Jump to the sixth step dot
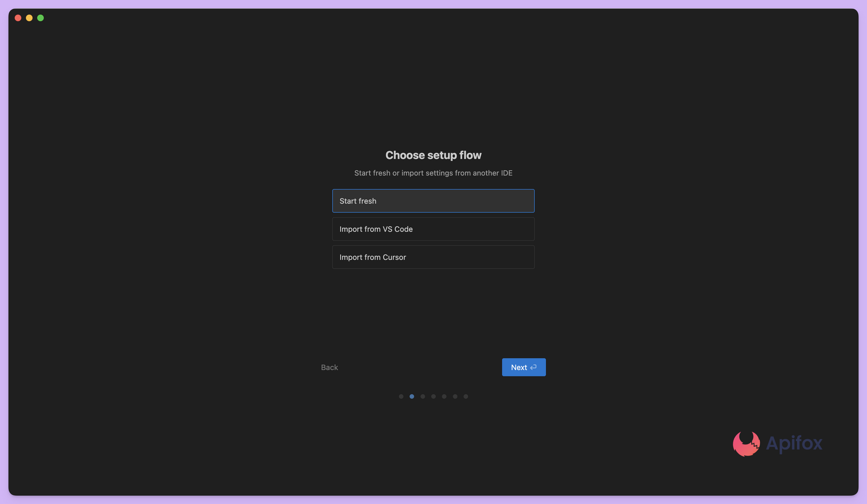The width and height of the screenshot is (867, 504). [x=455, y=396]
